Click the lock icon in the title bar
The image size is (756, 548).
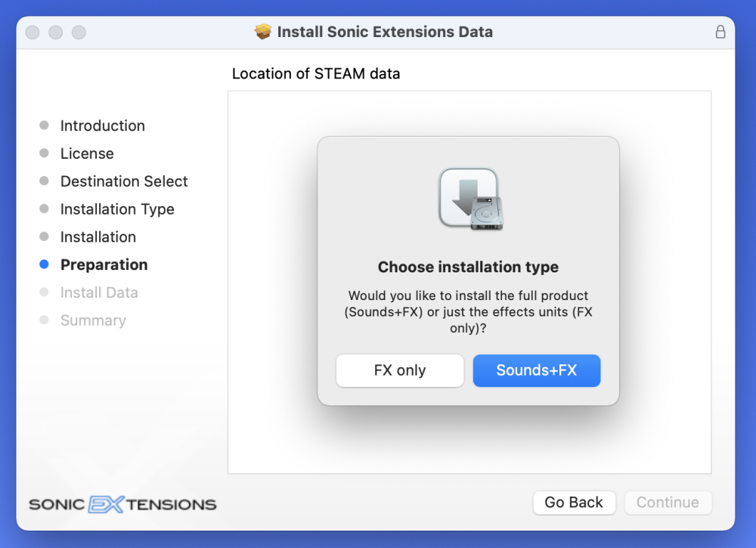click(720, 32)
